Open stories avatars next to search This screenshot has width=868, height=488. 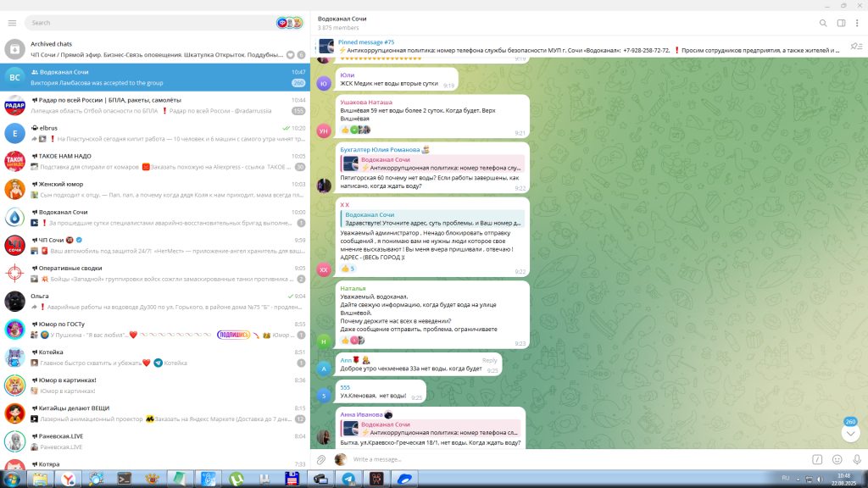(289, 23)
